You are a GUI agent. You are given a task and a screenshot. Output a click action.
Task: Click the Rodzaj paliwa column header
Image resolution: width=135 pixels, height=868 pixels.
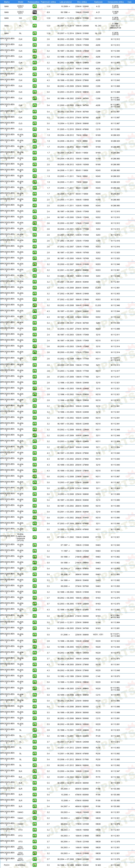pos(34,2)
